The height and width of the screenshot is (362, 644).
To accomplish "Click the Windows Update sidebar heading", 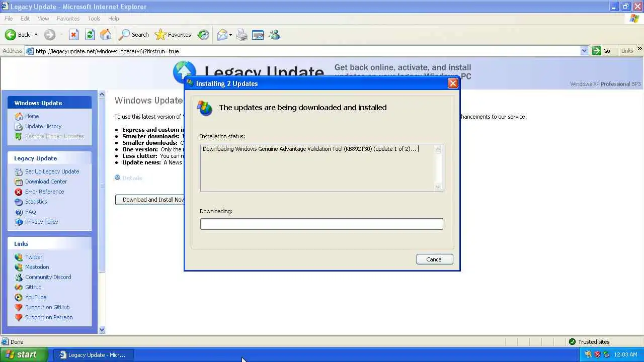I will point(38,103).
